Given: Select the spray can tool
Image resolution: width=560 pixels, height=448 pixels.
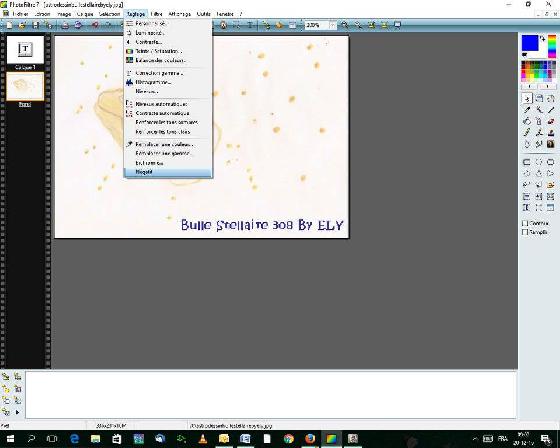Looking at the screenshot, I should (539, 121).
